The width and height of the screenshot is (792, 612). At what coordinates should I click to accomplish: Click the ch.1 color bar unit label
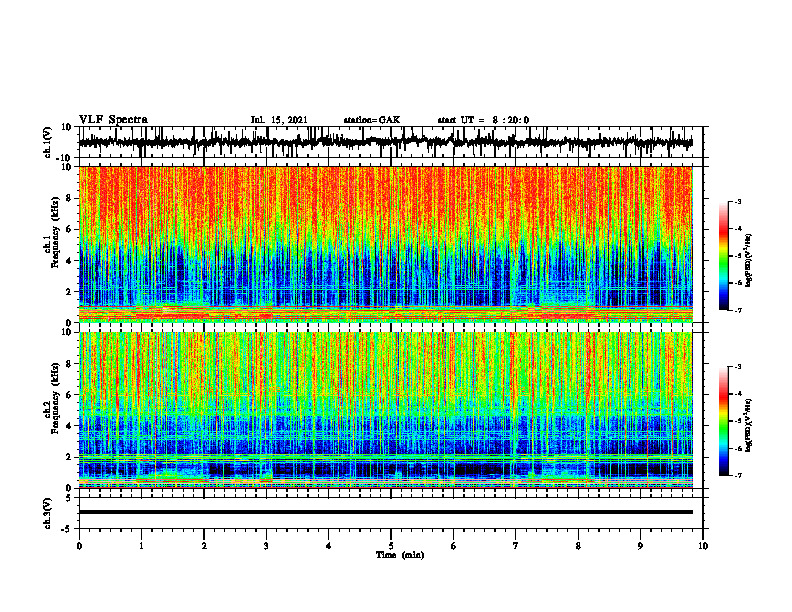[x=749, y=260]
